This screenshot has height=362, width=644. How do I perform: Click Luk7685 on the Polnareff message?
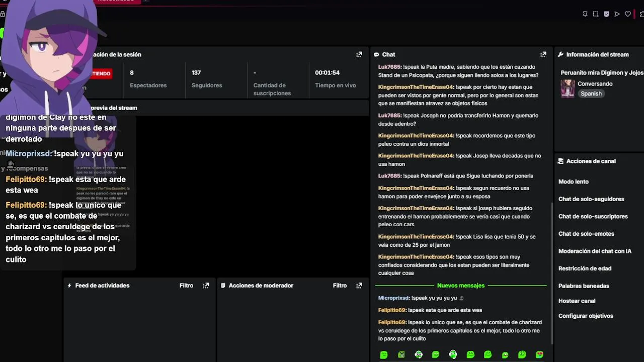pyautogui.click(x=389, y=176)
